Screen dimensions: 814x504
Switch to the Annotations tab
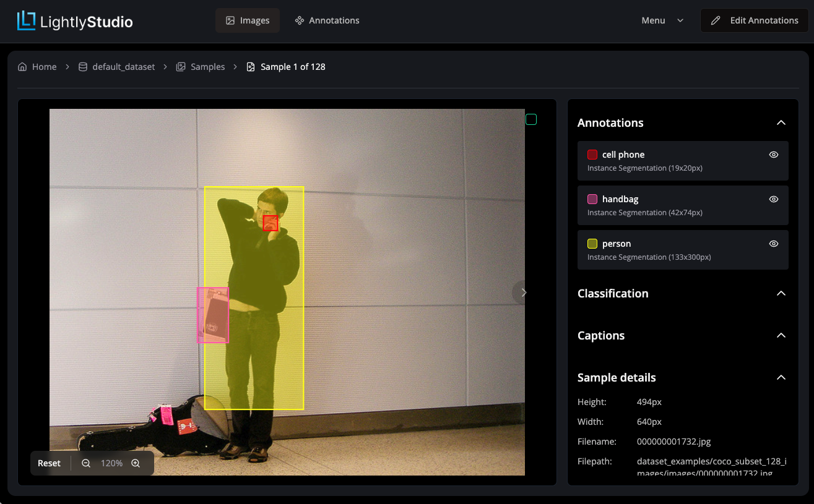click(327, 20)
